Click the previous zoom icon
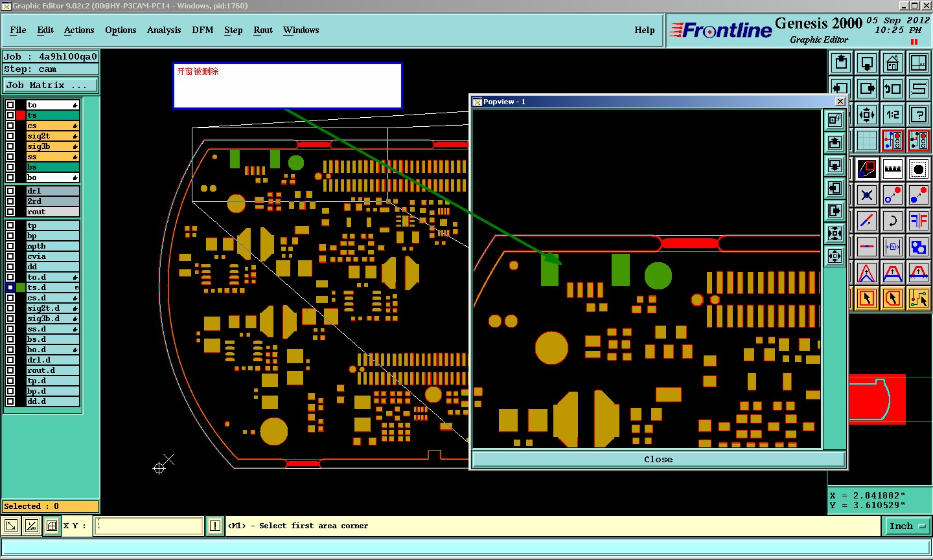Image resolution: width=933 pixels, height=560 pixels. coord(893,89)
